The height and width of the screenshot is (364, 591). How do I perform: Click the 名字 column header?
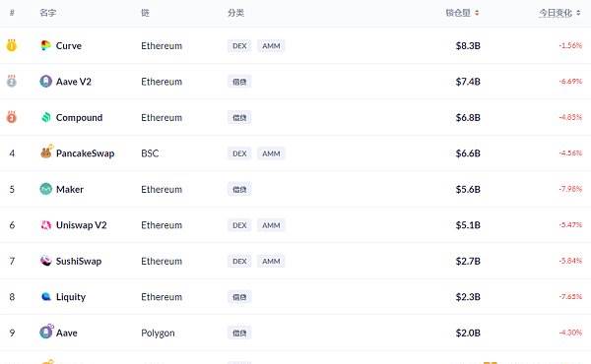pos(48,13)
